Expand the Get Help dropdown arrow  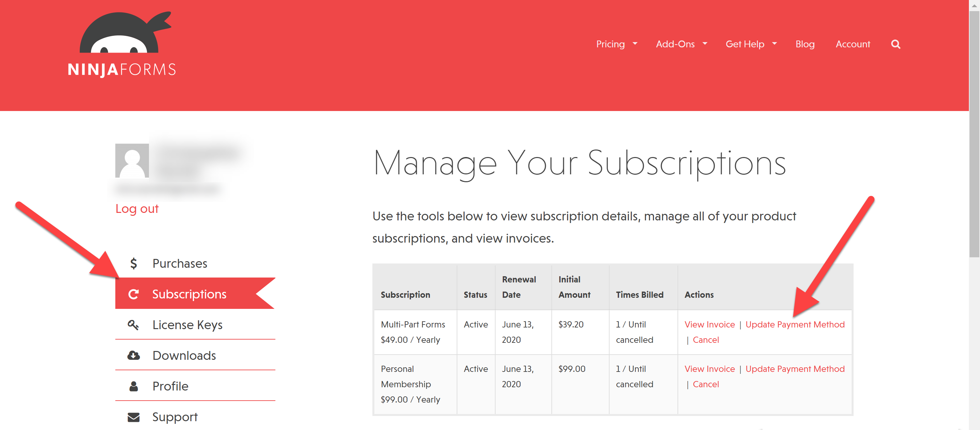click(775, 44)
